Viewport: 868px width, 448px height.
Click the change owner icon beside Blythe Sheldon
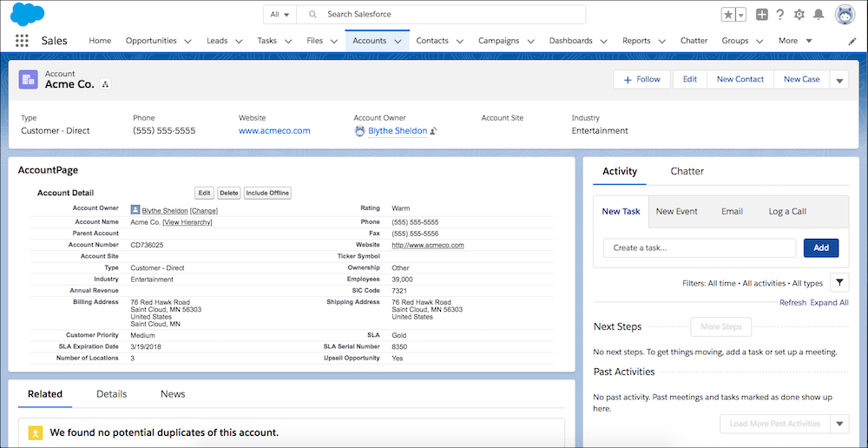433,131
